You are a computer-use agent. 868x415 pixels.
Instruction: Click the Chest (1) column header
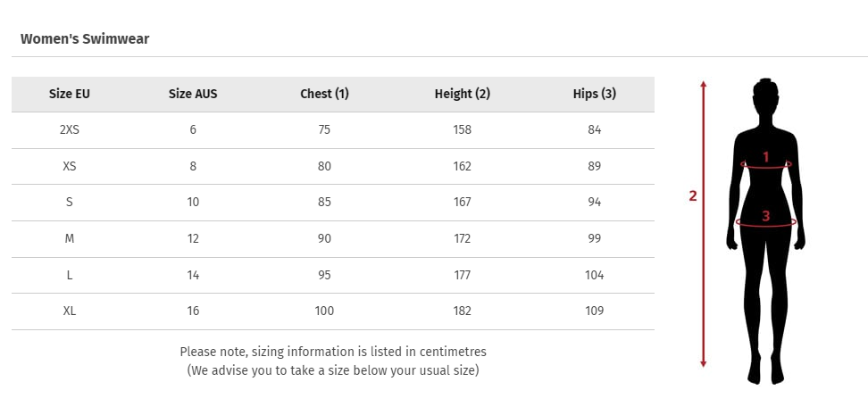pyautogui.click(x=324, y=94)
